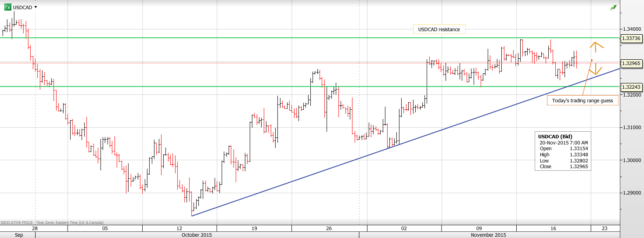Click the date 26 on time axis
644x238 pixels.
pos(329,228)
